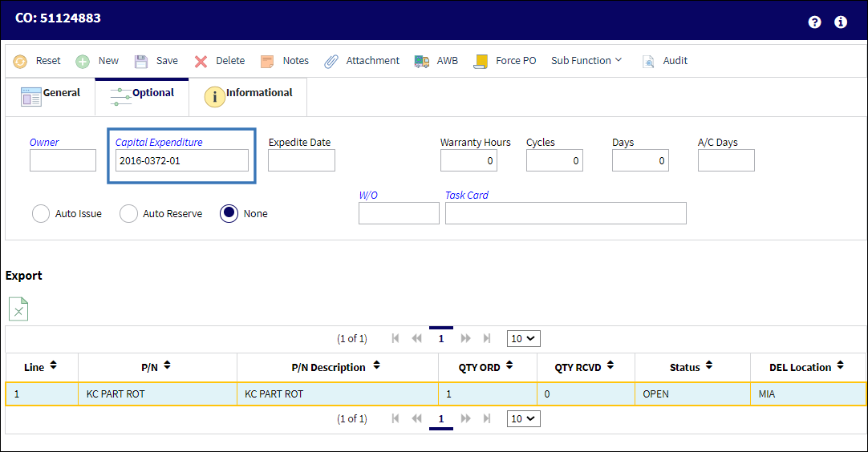
Task: Sort by the Line column arrows
Action: tap(53, 365)
